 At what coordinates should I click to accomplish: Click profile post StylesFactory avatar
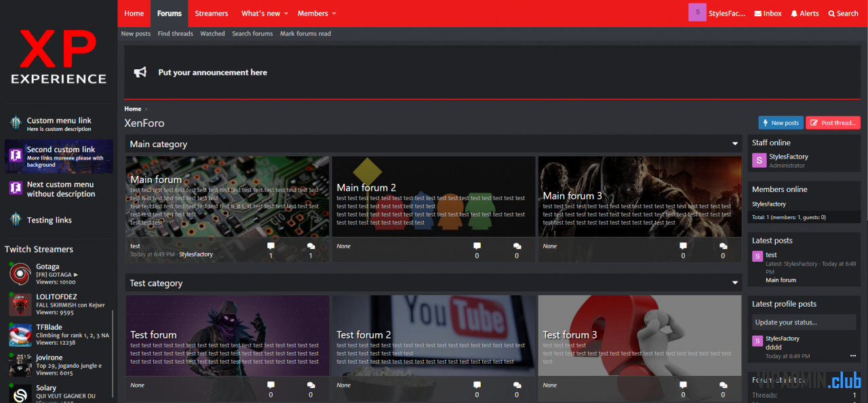757,341
